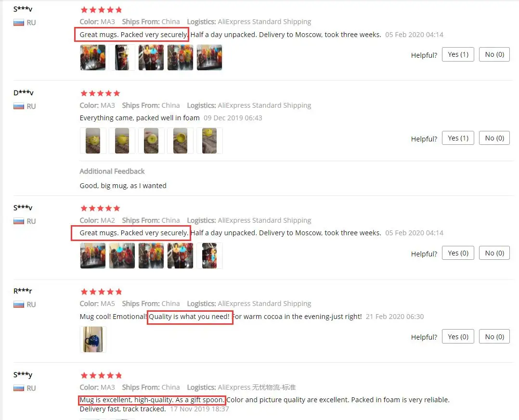Open second photo in first S***v review
Image resolution: width=519 pixels, height=420 pixels.
[122, 58]
